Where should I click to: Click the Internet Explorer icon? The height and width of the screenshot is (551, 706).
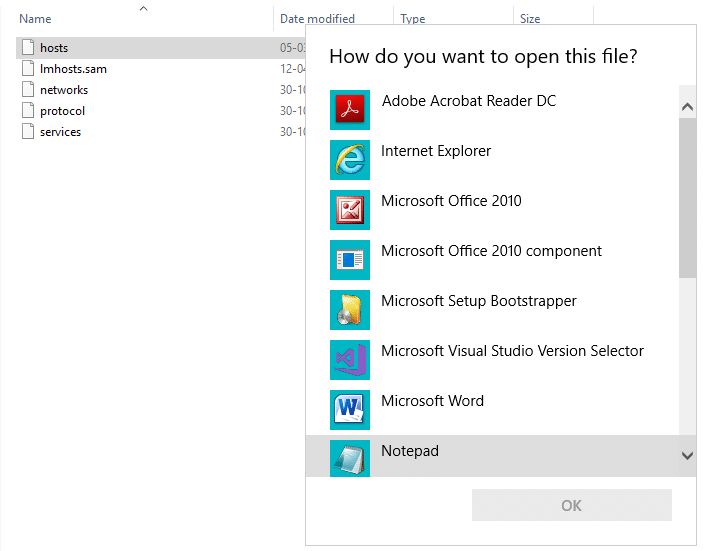pos(350,160)
